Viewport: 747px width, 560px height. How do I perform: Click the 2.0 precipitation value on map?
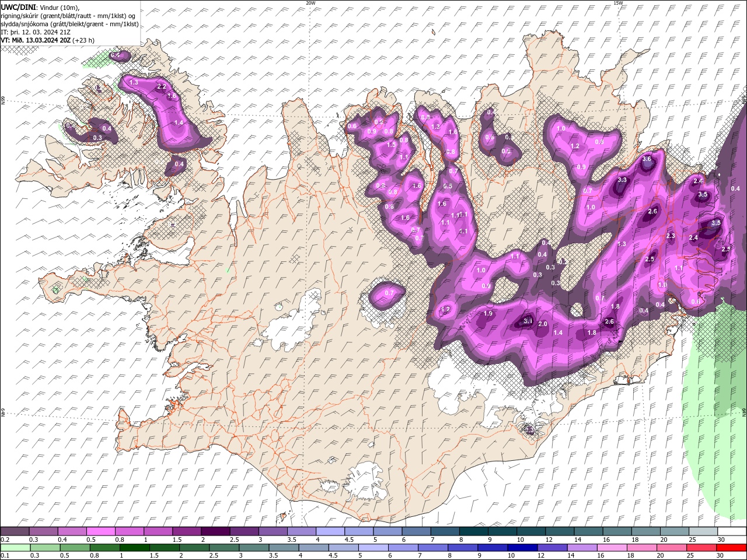pyautogui.click(x=543, y=324)
